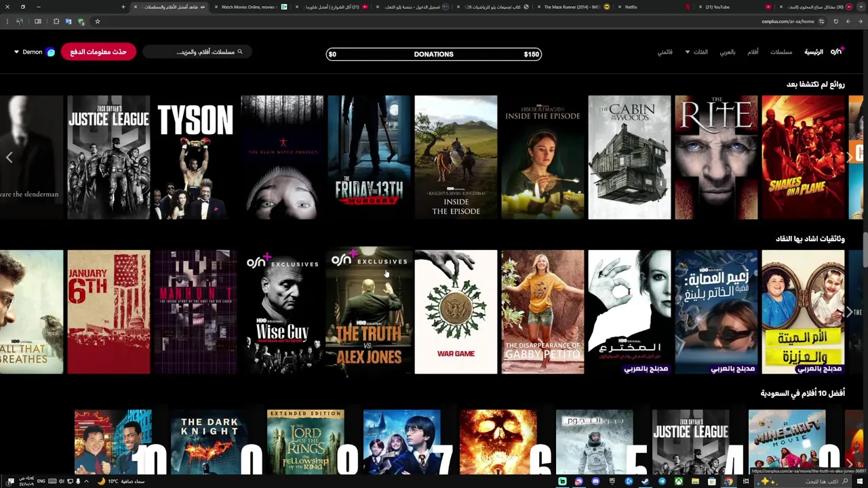Open House of the Dragon Inside the Episode poster
868x488 pixels.
(542, 157)
